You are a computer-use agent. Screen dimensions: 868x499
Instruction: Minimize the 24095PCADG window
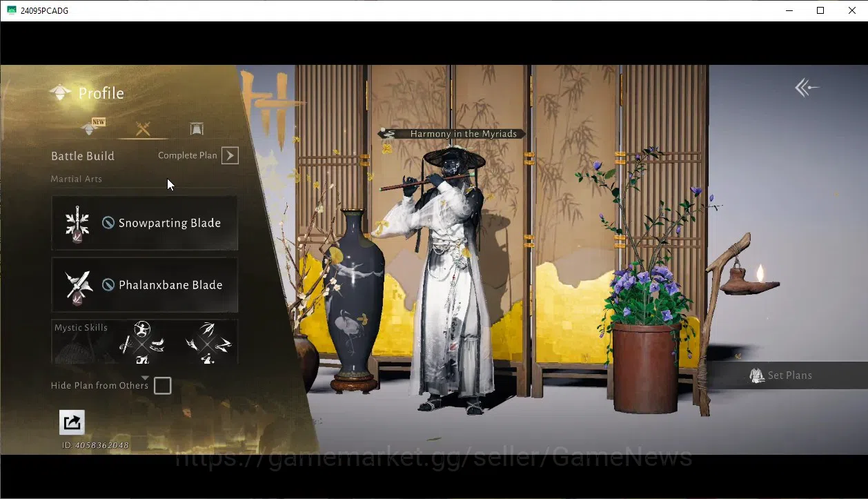(x=789, y=10)
